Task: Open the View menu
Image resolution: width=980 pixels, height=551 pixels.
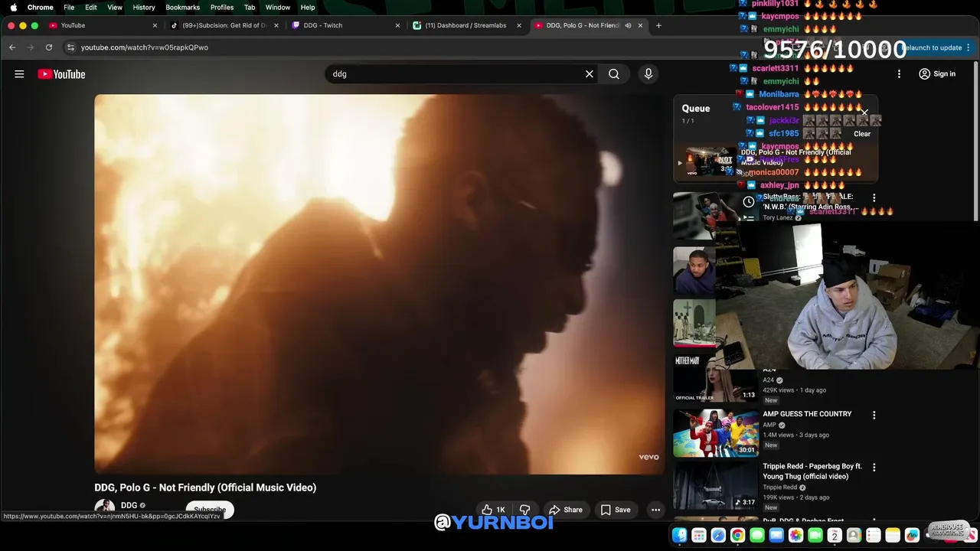Action: point(115,7)
